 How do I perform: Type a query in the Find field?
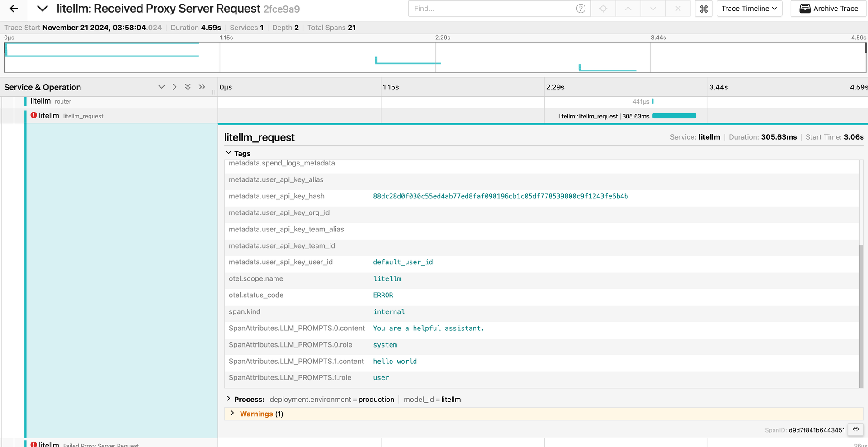coord(489,9)
